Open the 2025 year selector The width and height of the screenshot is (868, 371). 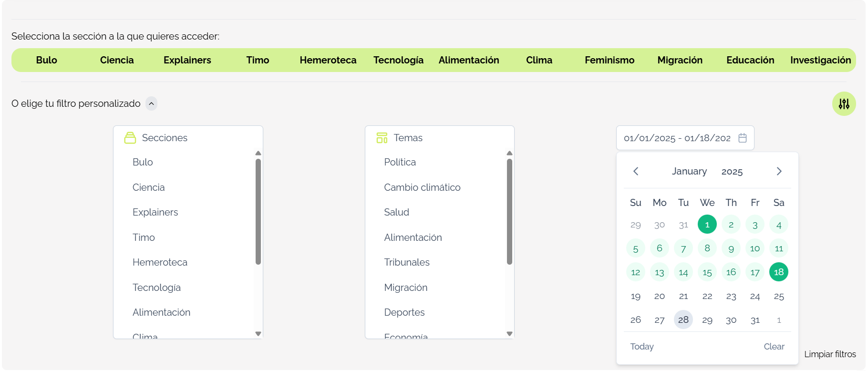[732, 172]
